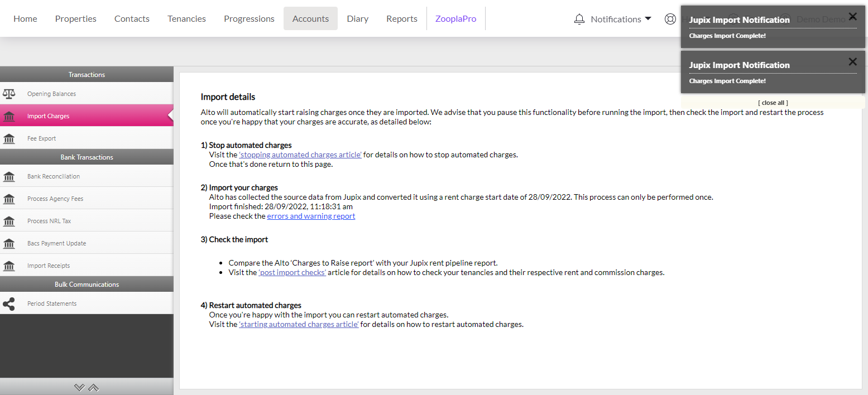Open the Properties tab
This screenshot has width=868, height=395.
pos(76,18)
